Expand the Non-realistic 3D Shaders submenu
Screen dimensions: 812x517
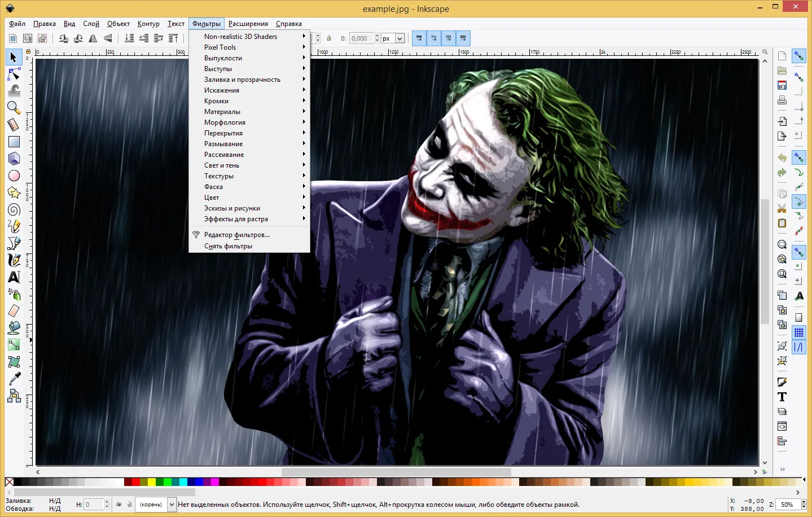coord(249,37)
